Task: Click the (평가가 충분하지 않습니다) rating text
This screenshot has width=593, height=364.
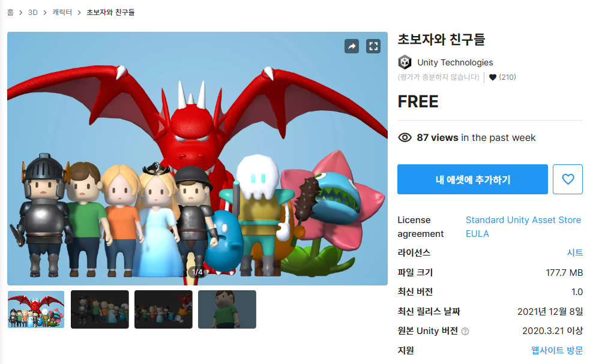Action: pyautogui.click(x=438, y=77)
